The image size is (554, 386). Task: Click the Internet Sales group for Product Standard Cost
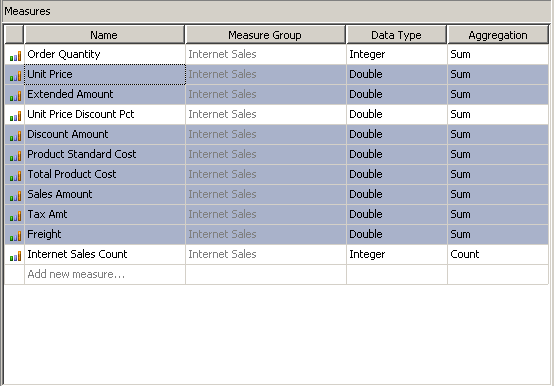pyautogui.click(x=266, y=154)
